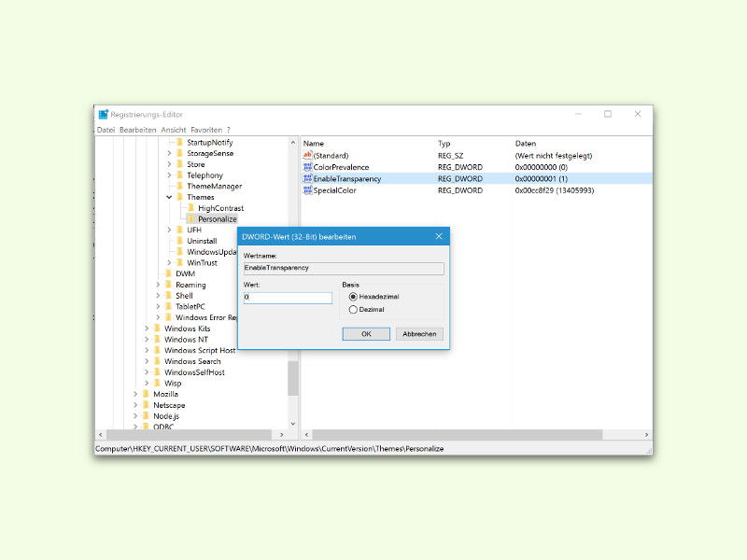The width and height of the screenshot is (747, 560).
Task: Maximize the Registrierungs-Editor window
Action: pos(608,114)
